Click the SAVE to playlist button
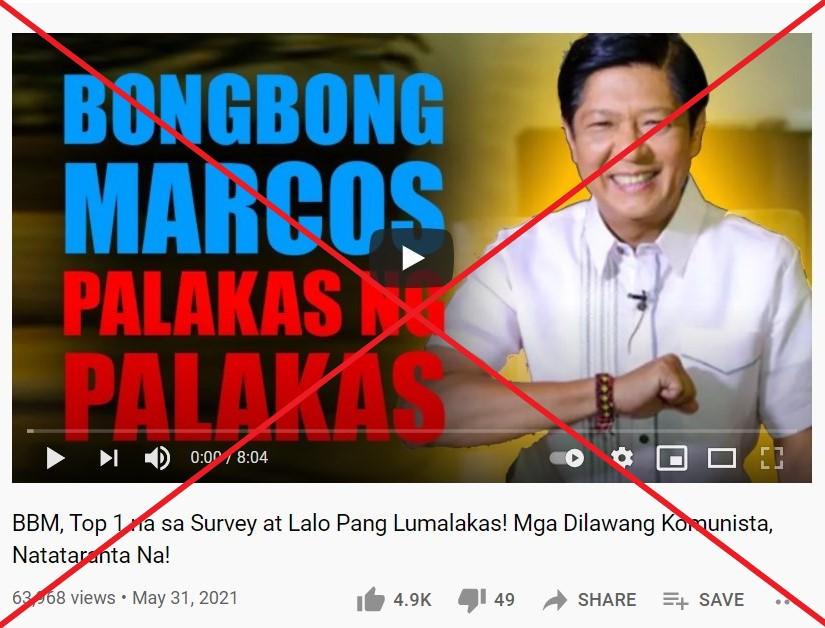The height and width of the screenshot is (628, 825). coord(703,600)
